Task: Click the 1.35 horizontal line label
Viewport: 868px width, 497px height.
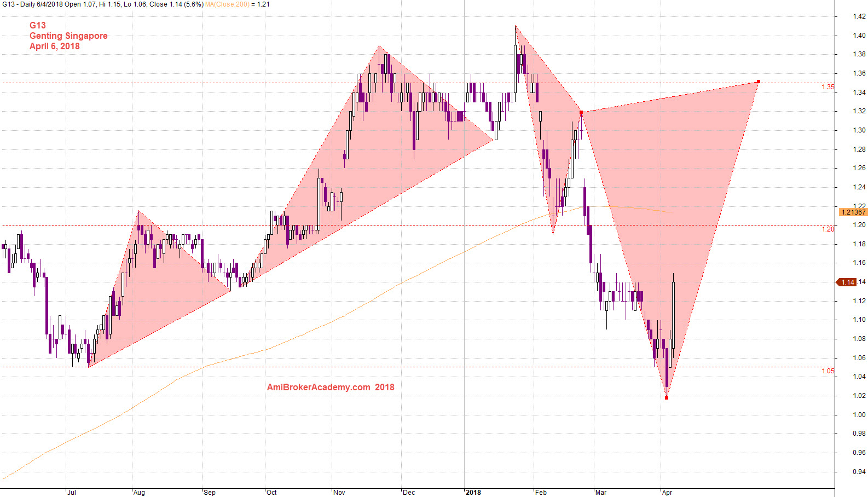Action: (828, 87)
